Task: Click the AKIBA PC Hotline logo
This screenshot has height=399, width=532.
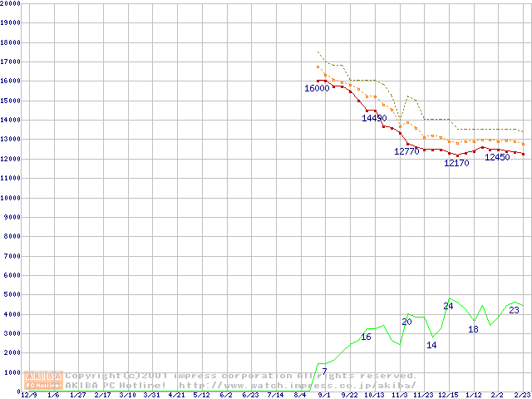Action: tap(44, 380)
